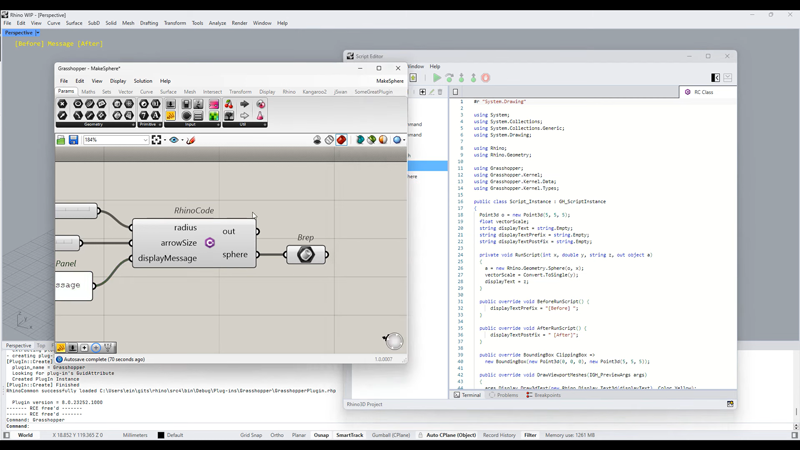
Task: Pick the number 7 integer parameter in Primitive
Action: click(144, 116)
